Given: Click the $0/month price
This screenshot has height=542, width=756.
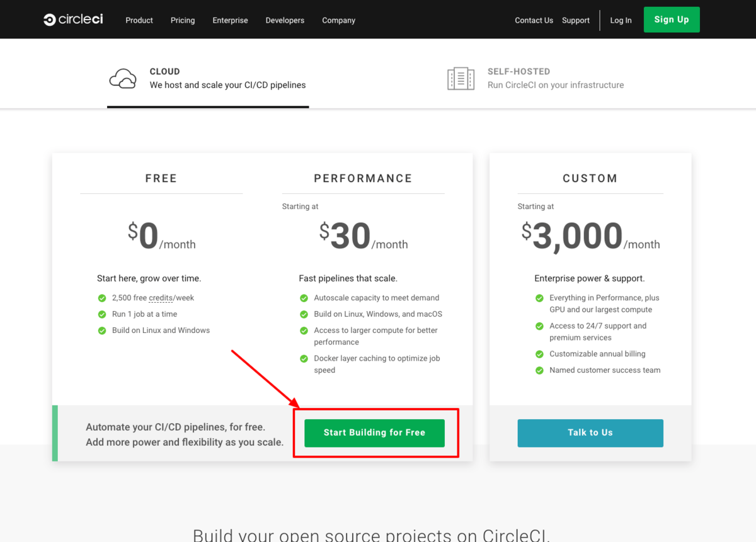Looking at the screenshot, I should pos(161,237).
